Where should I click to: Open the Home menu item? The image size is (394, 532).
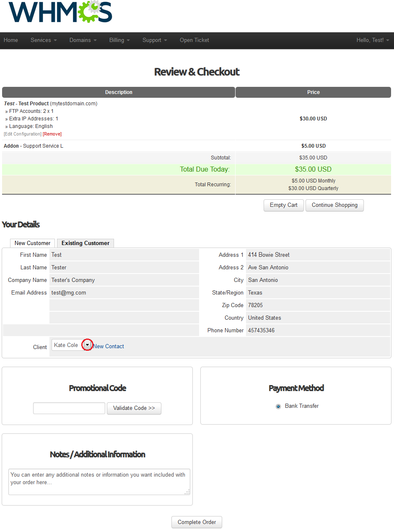11,40
